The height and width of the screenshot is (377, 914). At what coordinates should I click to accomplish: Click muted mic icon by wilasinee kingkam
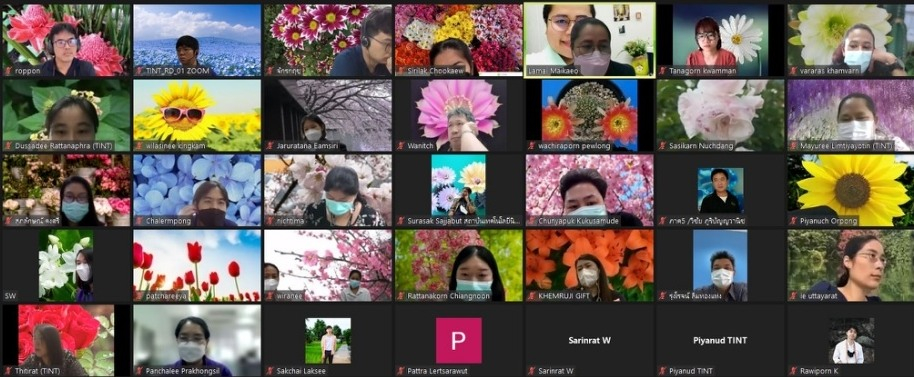click(139, 146)
